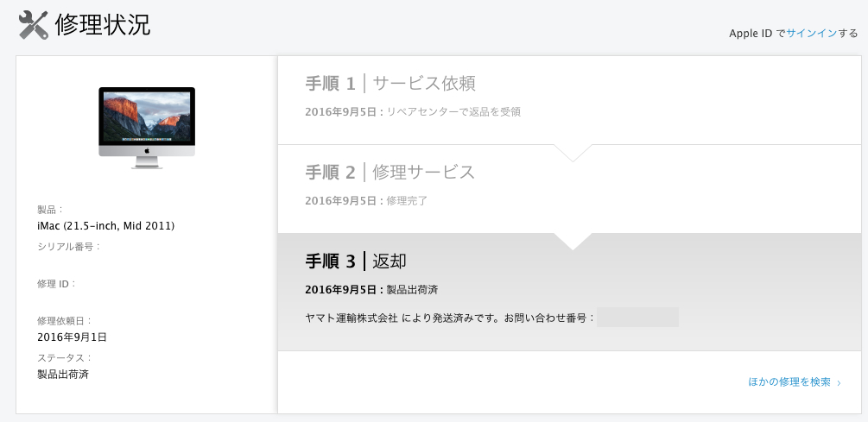Image resolution: width=868 pixels, height=422 pixels.
Task: Click the iMac (21.5-inch, Mid 2011) product name
Action: [105, 225]
